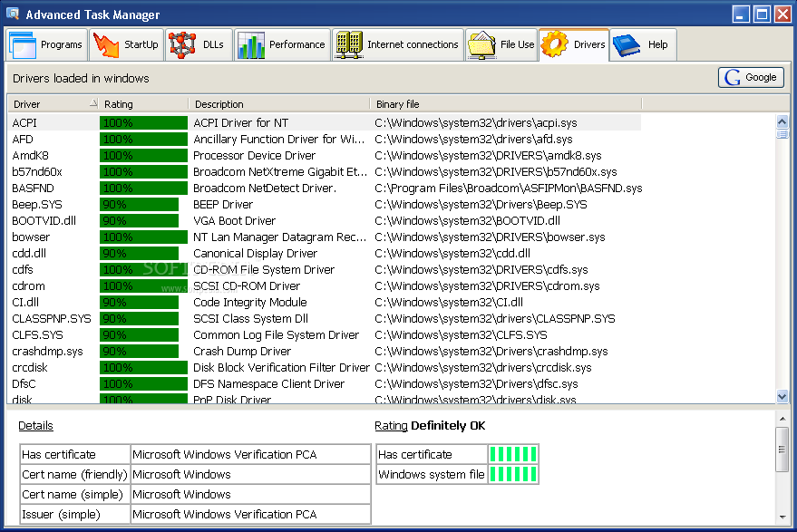Open the DLLs tab
Viewport: 797px width, 532px height.
(x=199, y=44)
